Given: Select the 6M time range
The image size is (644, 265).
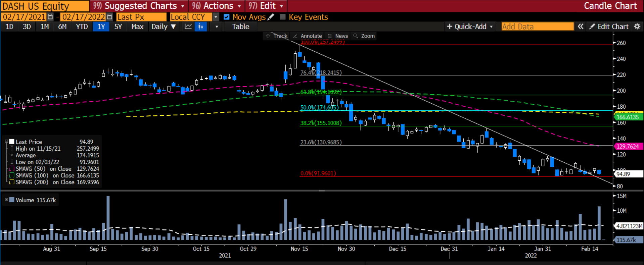Looking at the screenshot, I should point(62,26).
